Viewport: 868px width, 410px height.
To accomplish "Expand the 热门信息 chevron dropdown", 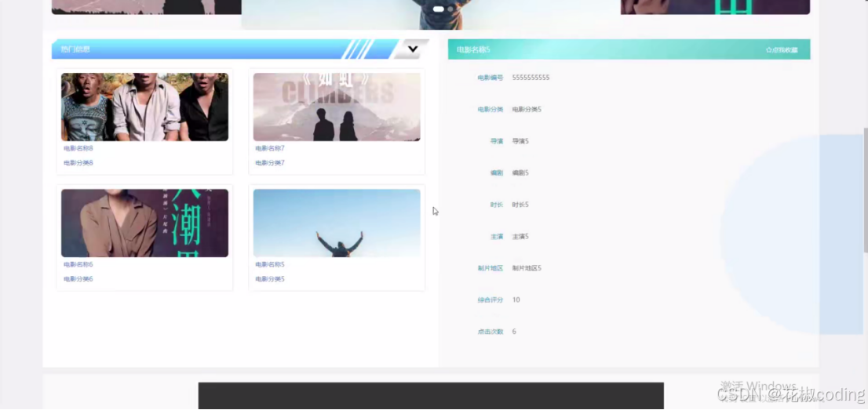I will [x=412, y=49].
